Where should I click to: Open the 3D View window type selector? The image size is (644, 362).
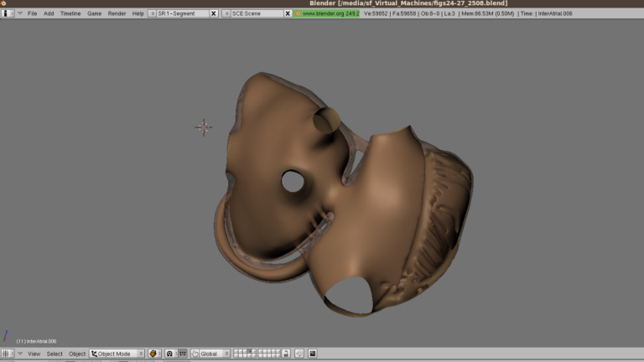8,354
